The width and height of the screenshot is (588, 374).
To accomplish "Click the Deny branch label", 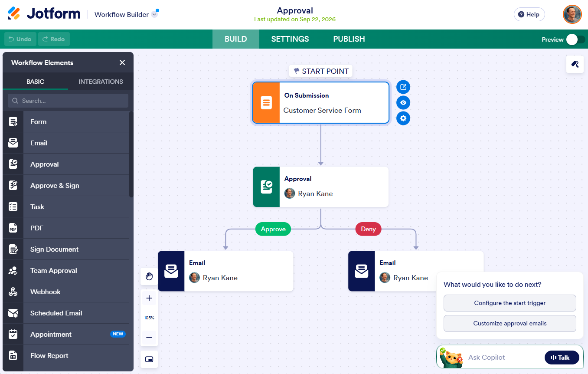I will 368,229.
